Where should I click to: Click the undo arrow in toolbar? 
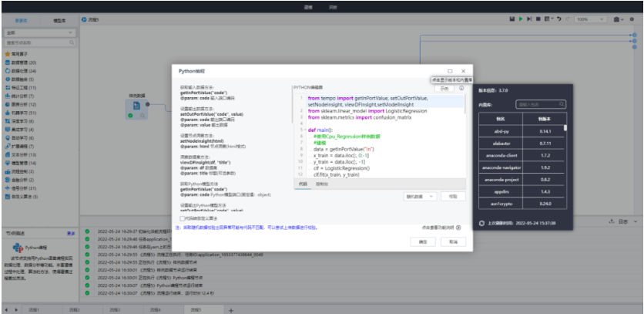[x=558, y=18]
